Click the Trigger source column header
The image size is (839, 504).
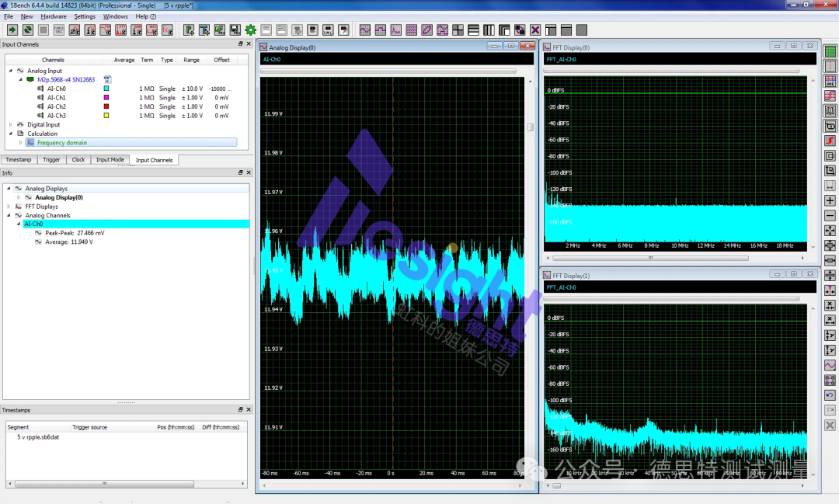(x=90, y=427)
